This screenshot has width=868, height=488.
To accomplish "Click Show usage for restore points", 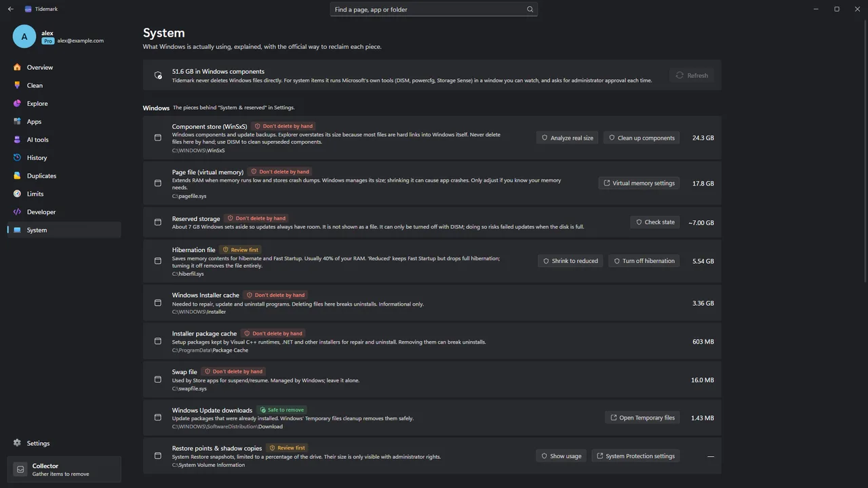I will [561, 456].
